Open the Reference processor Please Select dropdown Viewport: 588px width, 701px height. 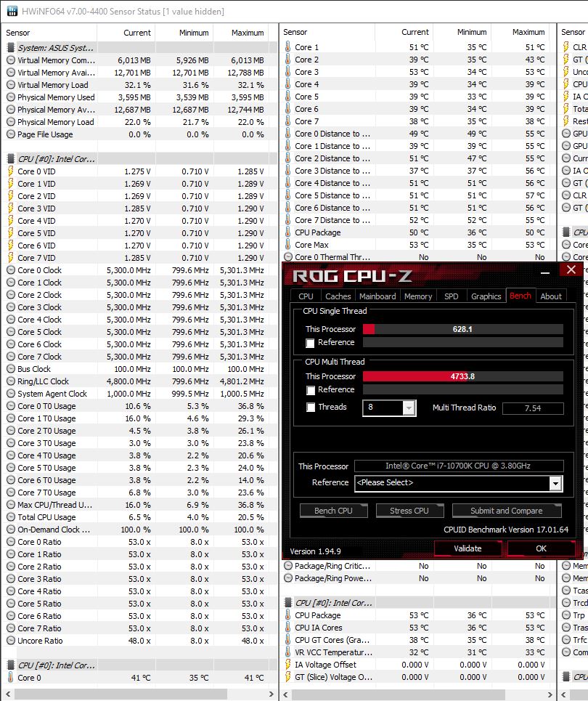click(x=555, y=483)
